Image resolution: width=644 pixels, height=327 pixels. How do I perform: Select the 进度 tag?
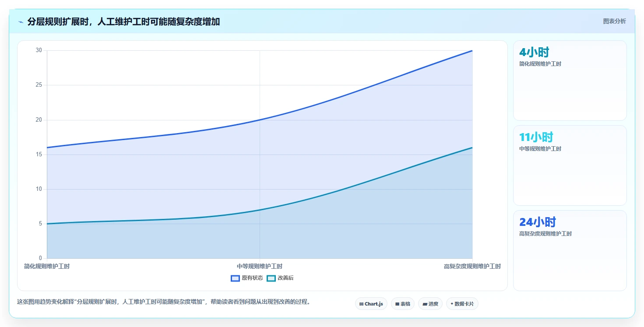[x=430, y=304]
